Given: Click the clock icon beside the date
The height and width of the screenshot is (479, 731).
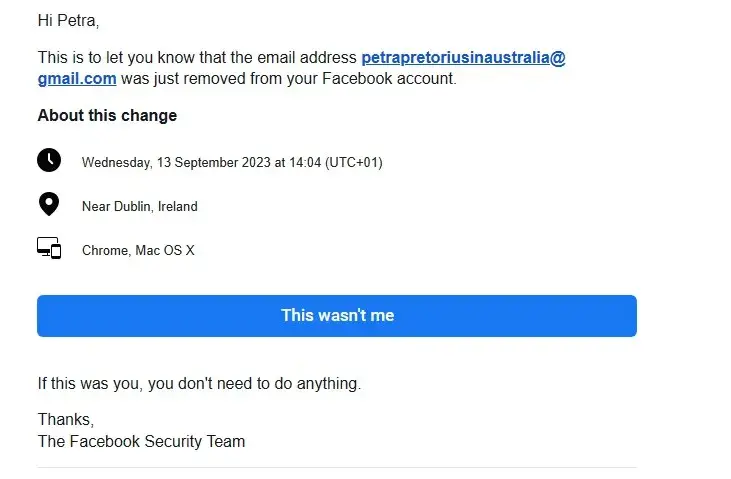Looking at the screenshot, I should tap(49, 160).
